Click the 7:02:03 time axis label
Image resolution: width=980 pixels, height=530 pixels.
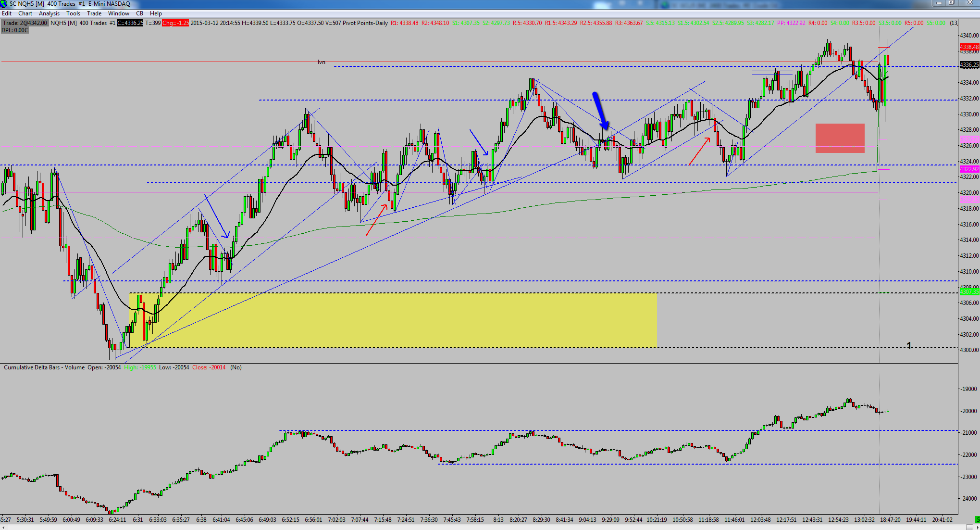(336, 520)
